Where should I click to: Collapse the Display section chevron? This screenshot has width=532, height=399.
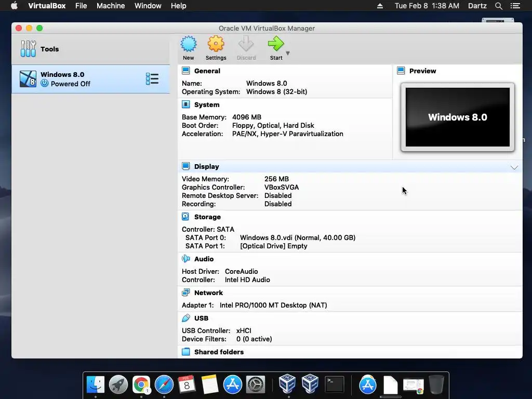tap(514, 167)
